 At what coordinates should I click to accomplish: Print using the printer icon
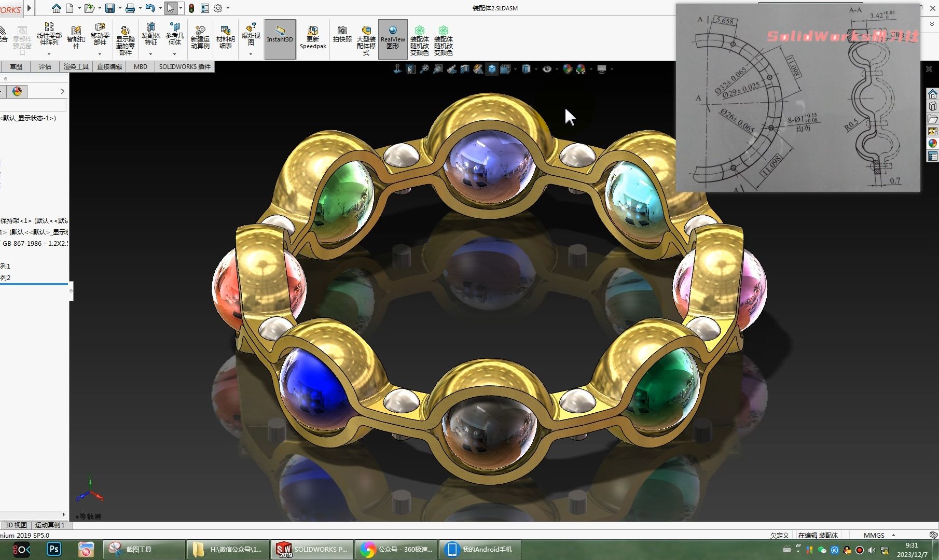[130, 8]
